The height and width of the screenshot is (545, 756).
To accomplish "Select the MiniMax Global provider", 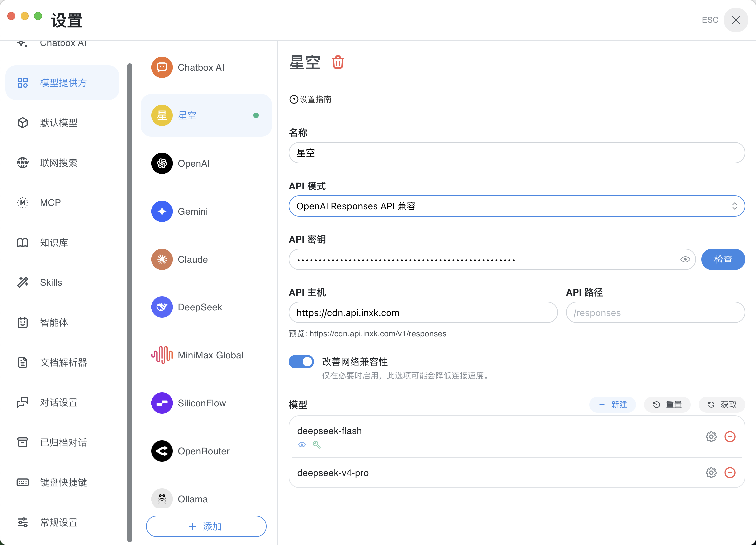I will (x=206, y=355).
